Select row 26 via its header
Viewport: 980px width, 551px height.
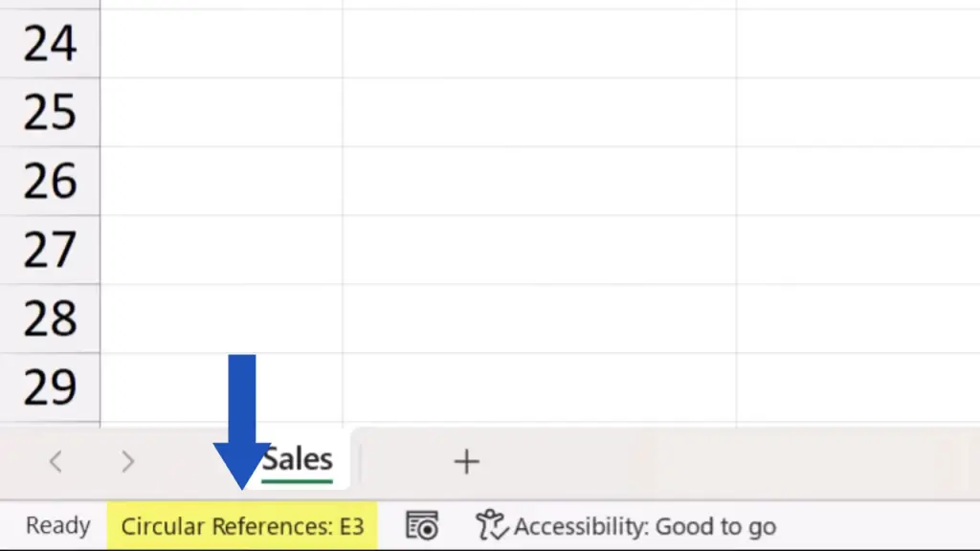click(50, 182)
